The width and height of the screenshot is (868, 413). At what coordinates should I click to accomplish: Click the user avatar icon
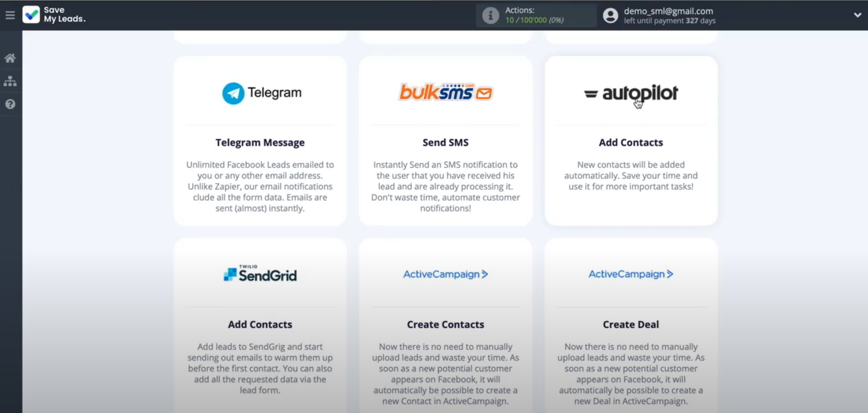[610, 16]
